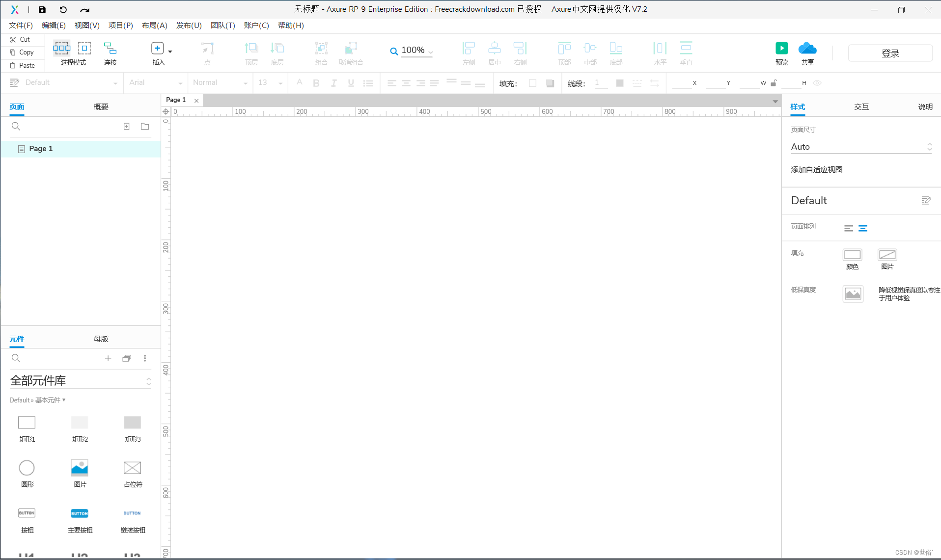Open the insert dropdown arrow
Viewport: 941px width, 560px height.
click(x=170, y=51)
